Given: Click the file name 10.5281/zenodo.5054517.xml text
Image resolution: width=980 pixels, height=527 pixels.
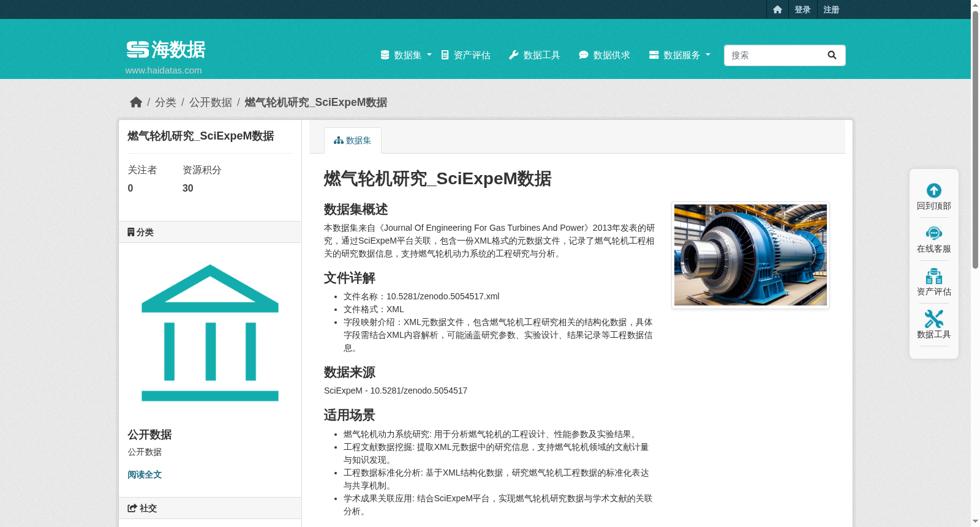Looking at the screenshot, I should click(x=443, y=296).
